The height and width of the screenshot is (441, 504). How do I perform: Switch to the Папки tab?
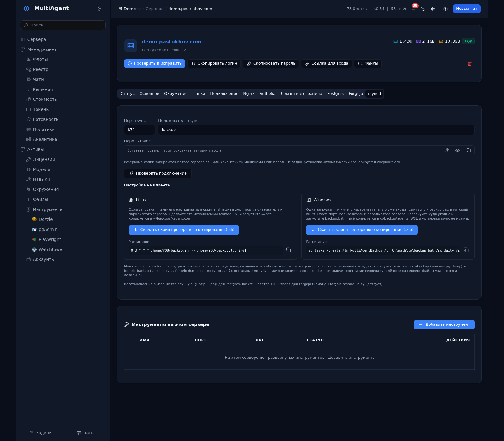(199, 94)
